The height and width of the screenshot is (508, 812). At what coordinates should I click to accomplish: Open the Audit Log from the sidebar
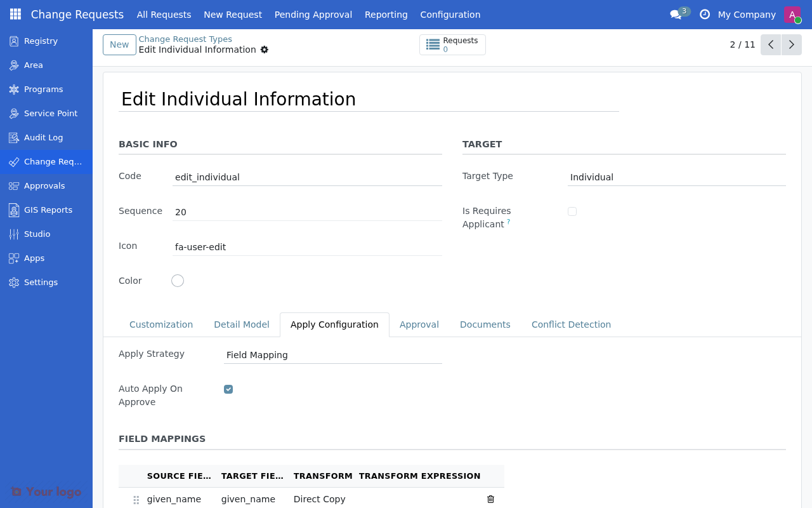pyautogui.click(x=43, y=137)
